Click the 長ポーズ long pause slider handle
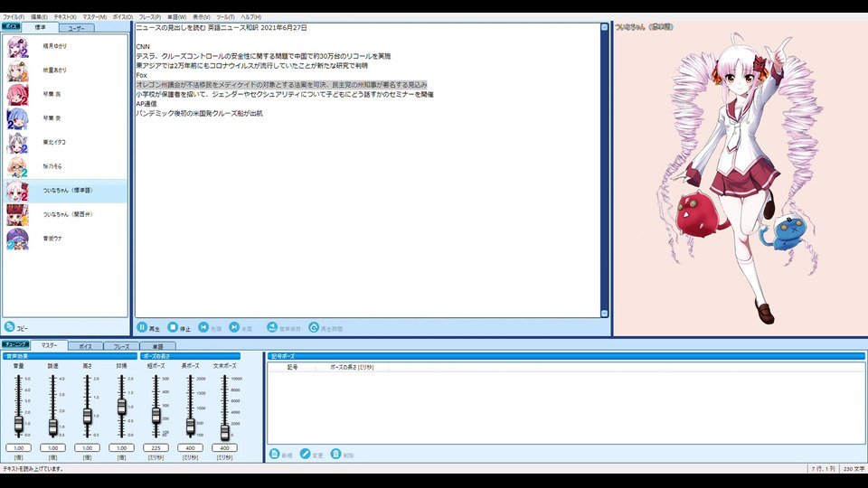The width and height of the screenshot is (868, 488). [x=190, y=426]
